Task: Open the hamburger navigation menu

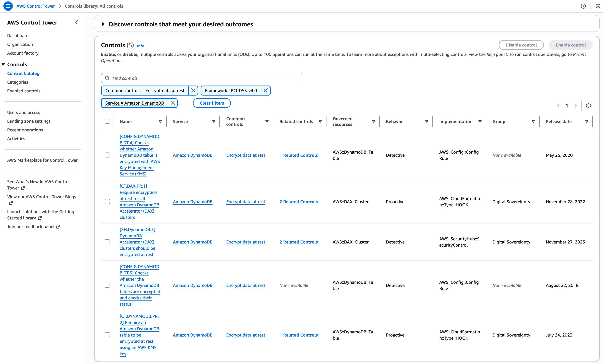Action: pos(8,6)
